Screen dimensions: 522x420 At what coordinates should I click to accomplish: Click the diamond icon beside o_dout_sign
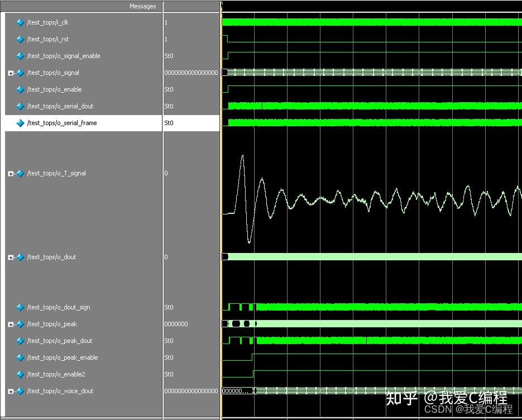pyautogui.click(x=21, y=308)
